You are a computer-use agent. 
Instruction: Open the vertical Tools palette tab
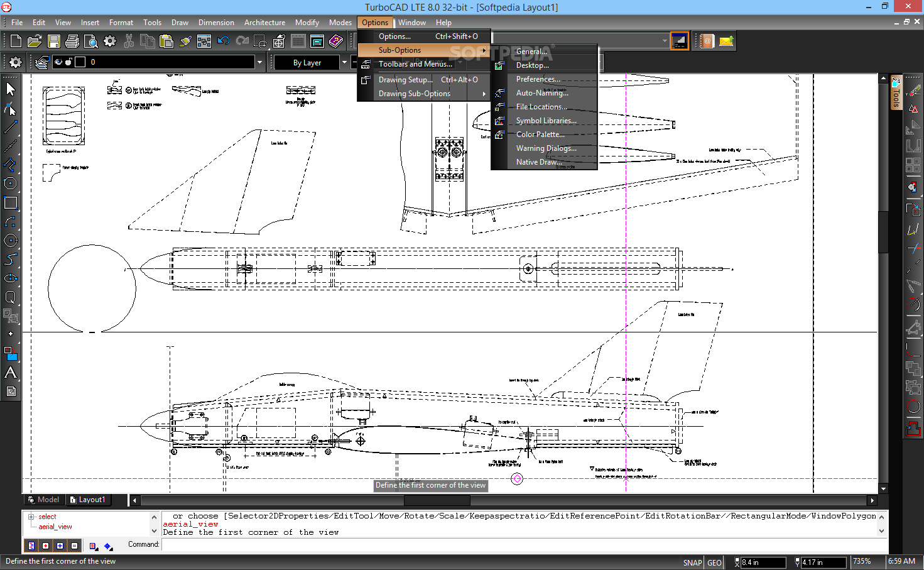[x=896, y=93]
